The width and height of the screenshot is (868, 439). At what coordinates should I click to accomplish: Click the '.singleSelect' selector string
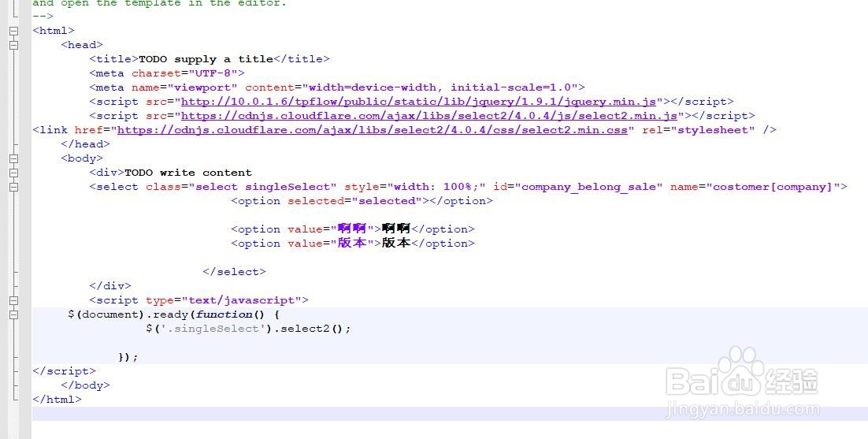pyautogui.click(x=213, y=329)
